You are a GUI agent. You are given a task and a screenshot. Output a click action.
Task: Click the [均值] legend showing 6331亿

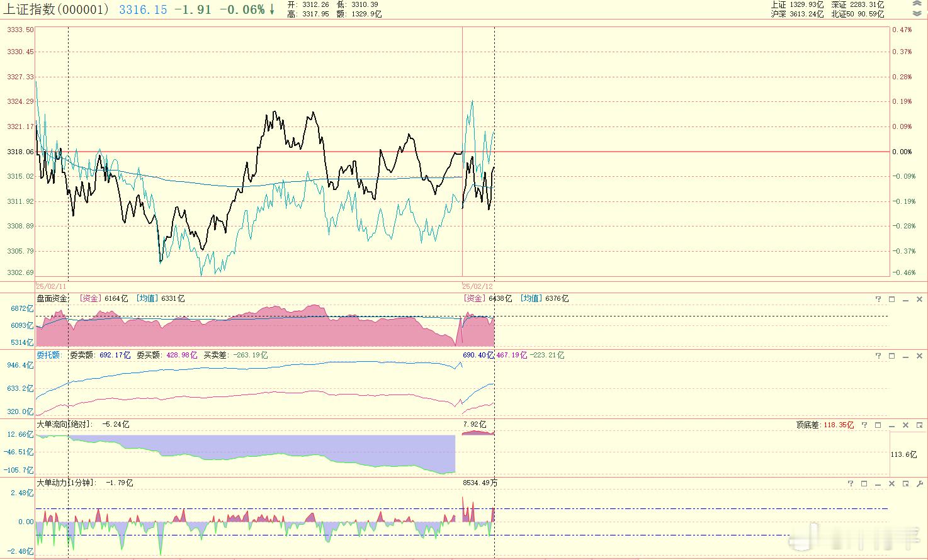tap(161, 298)
